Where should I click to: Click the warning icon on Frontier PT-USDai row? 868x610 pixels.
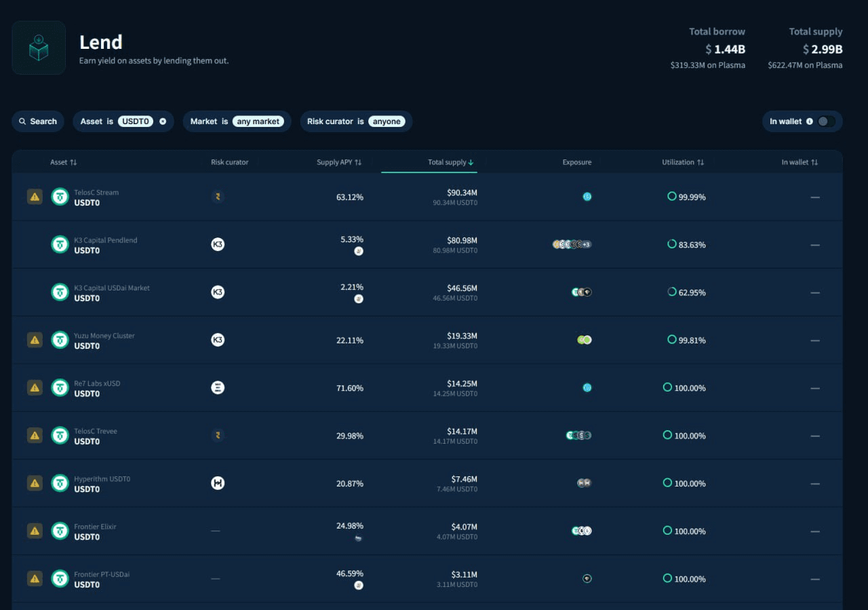point(35,579)
